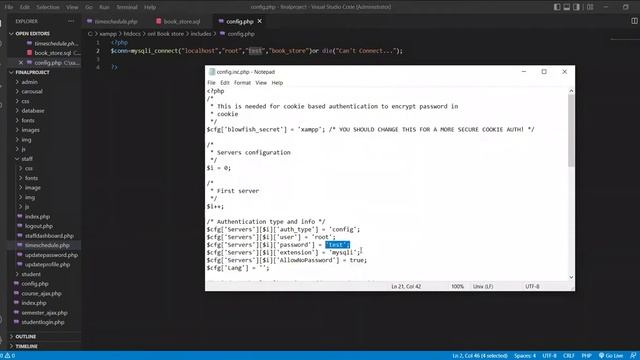Close the config.php editor tab
This screenshot has width=640, height=360.
260,21
